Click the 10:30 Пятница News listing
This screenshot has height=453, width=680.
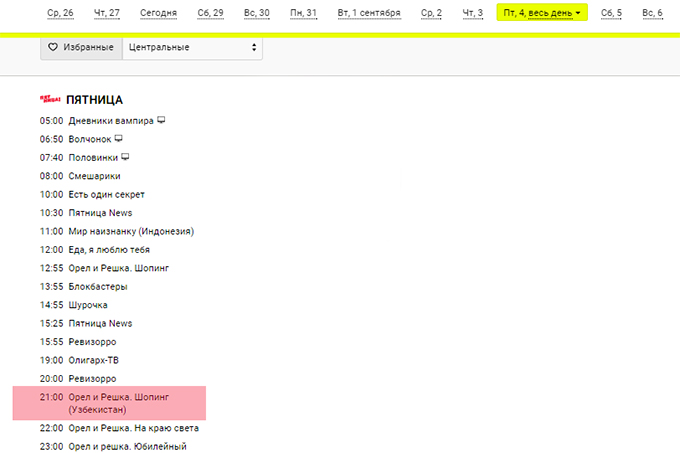[86, 213]
